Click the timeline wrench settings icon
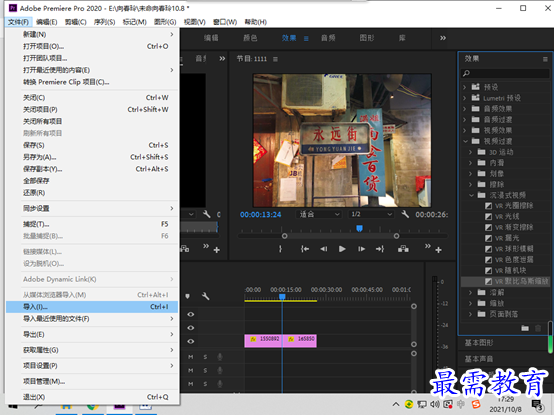The image size is (554, 415). (x=205, y=296)
